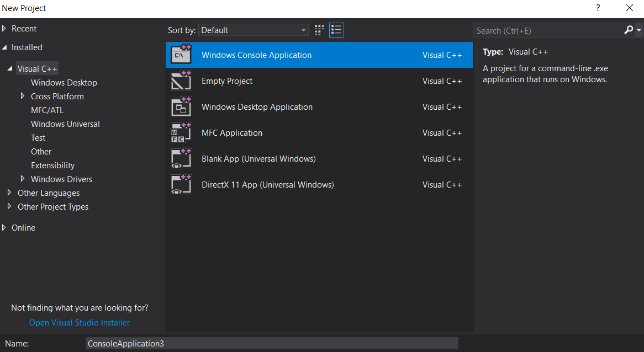Click the Search templates box

[547, 30]
